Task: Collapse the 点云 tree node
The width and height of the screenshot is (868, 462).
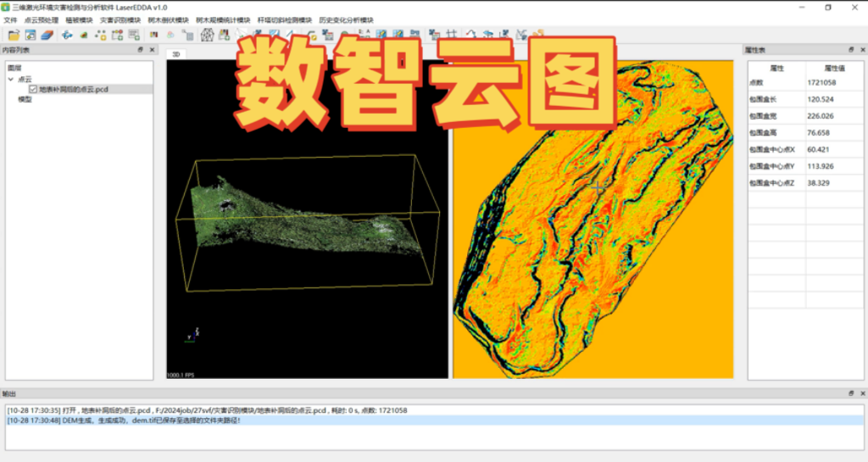Action: (11, 79)
